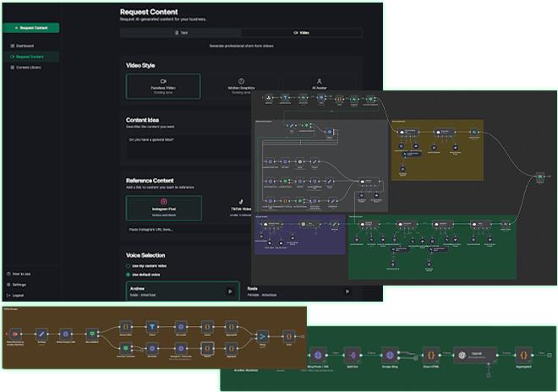Open How to use link

click(19, 274)
